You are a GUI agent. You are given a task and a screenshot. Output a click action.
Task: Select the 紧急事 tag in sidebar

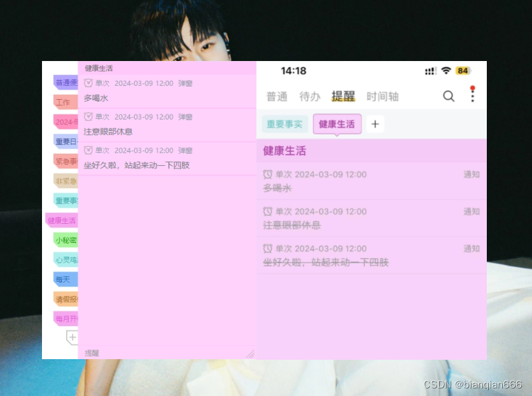[x=66, y=161]
